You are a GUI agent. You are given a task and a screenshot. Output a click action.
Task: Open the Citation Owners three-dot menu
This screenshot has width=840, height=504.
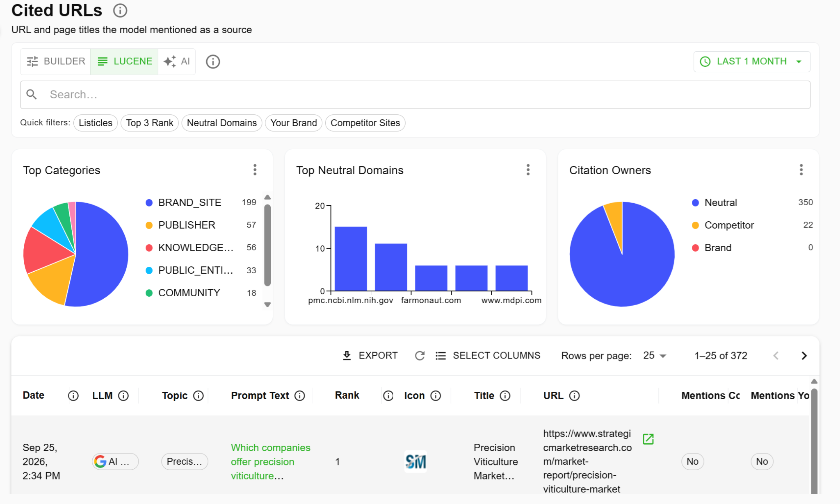point(801,170)
